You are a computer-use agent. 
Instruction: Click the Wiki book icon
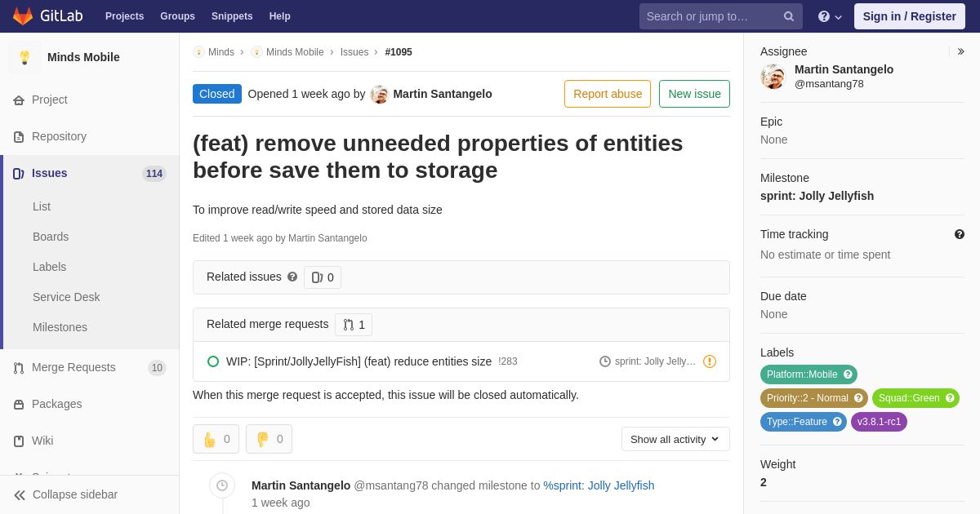point(19,441)
